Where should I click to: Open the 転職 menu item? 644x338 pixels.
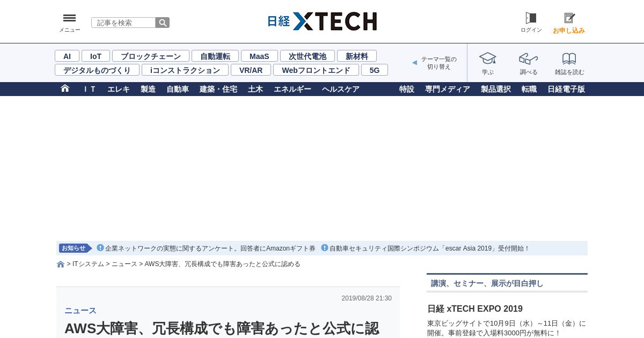pyautogui.click(x=529, y=89)
